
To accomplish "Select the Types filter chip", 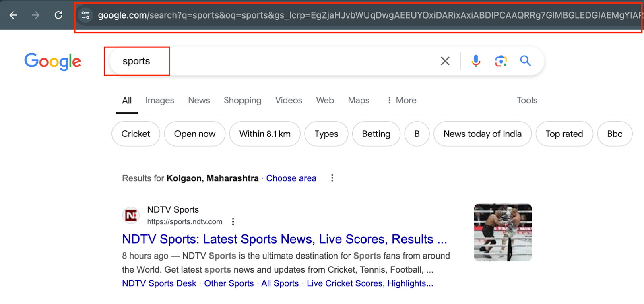I will (x=326, y=134).
